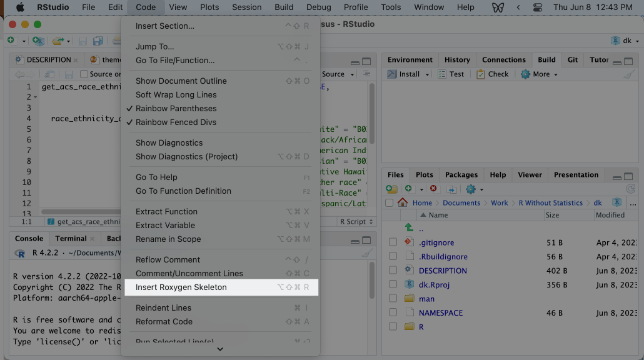Clear console broom icon

coord(367,253)
